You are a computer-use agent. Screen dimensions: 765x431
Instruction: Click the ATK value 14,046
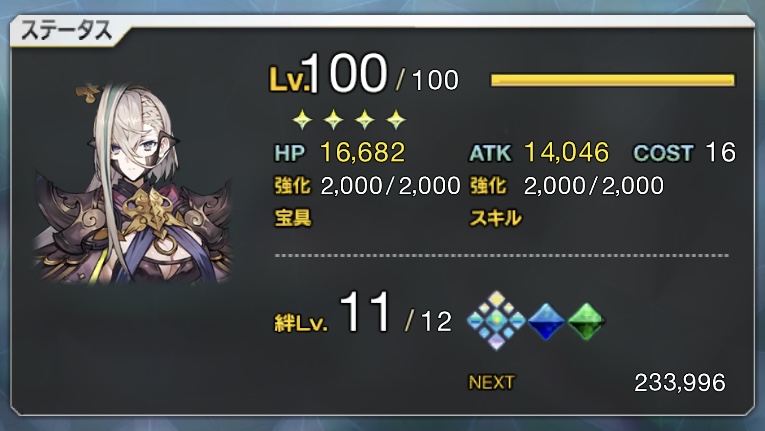pos(566,152)
